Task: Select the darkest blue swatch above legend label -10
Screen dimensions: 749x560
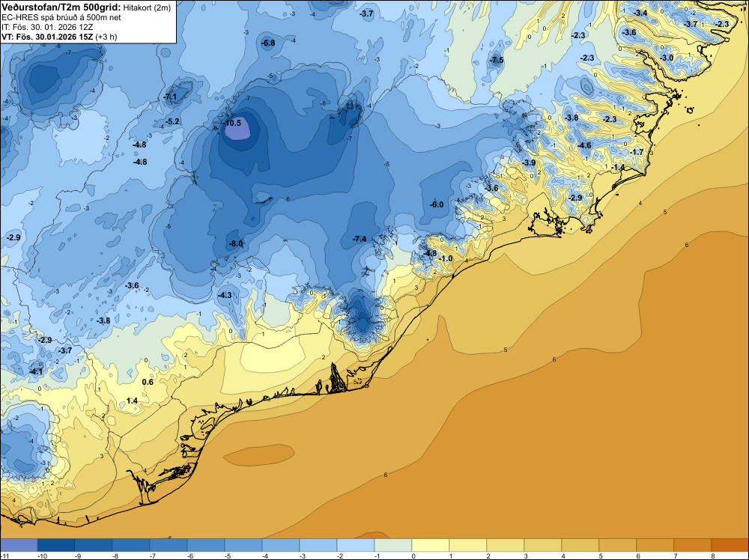Action: (56, 545)
